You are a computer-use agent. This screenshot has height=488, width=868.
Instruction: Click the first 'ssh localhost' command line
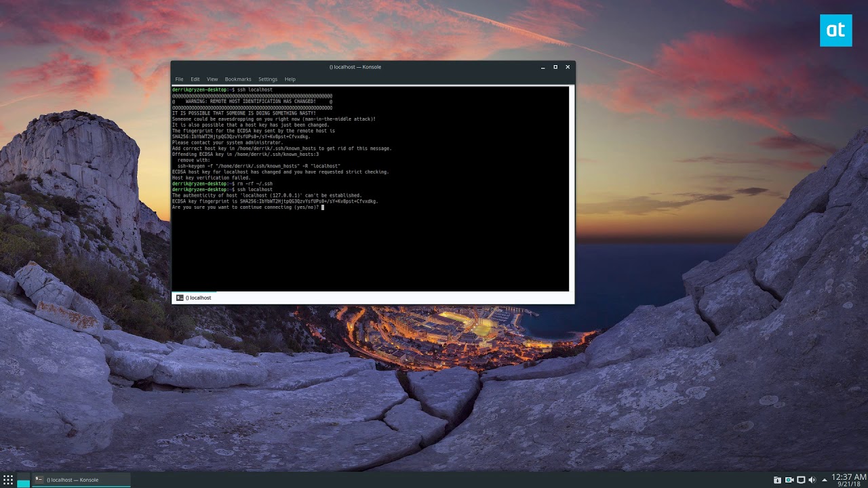tap(222, 89)
